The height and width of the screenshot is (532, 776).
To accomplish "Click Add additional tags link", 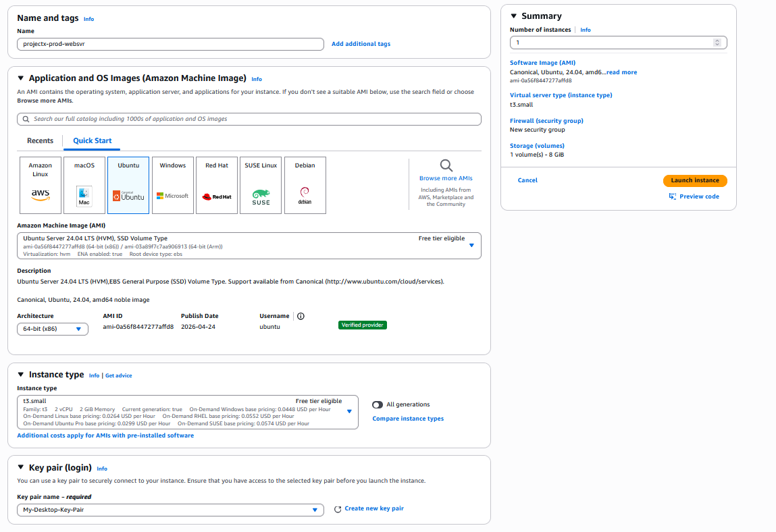I will pyautogui.click(x=361, y=44).
